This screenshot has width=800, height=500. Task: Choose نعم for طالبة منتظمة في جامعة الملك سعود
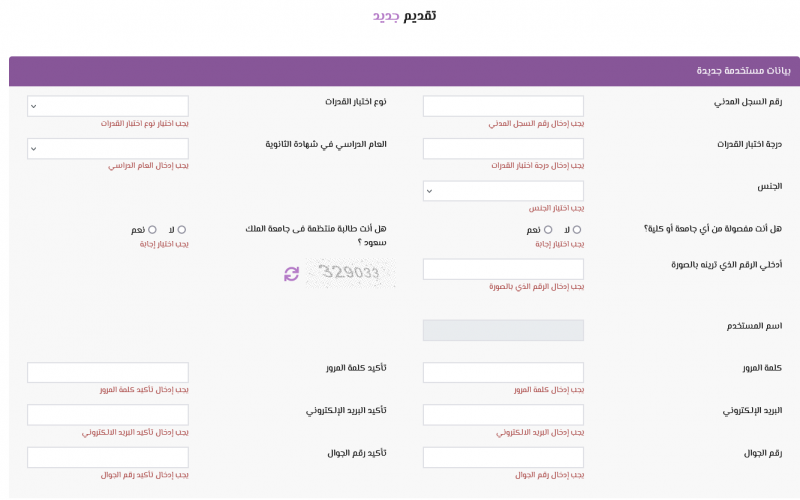(x=152, y=230)
